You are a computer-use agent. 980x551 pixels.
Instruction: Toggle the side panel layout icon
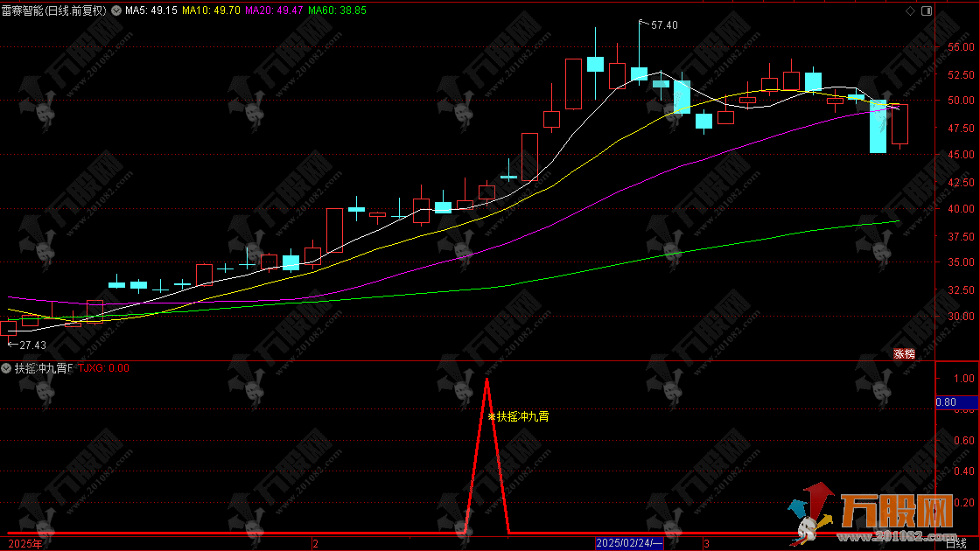point(927,10)
